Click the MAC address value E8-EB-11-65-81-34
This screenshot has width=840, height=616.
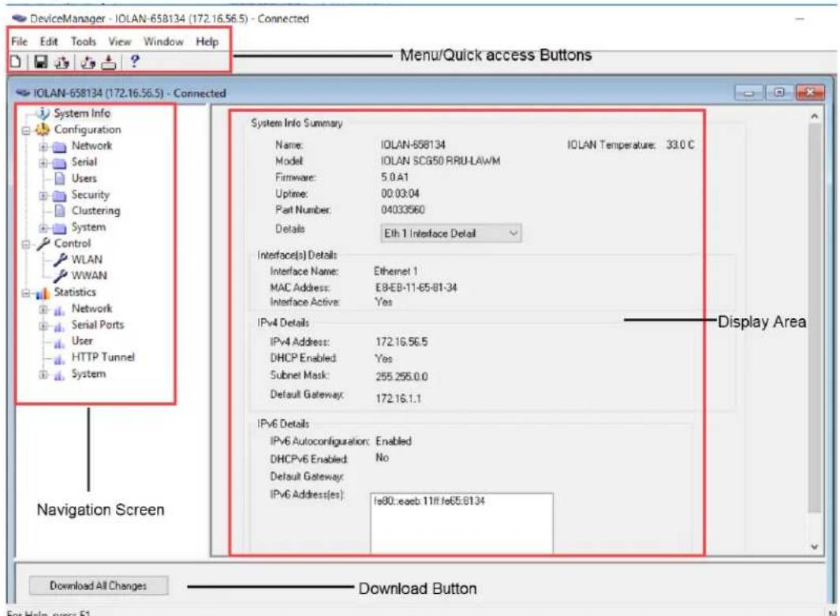click(x=416, y=288)
